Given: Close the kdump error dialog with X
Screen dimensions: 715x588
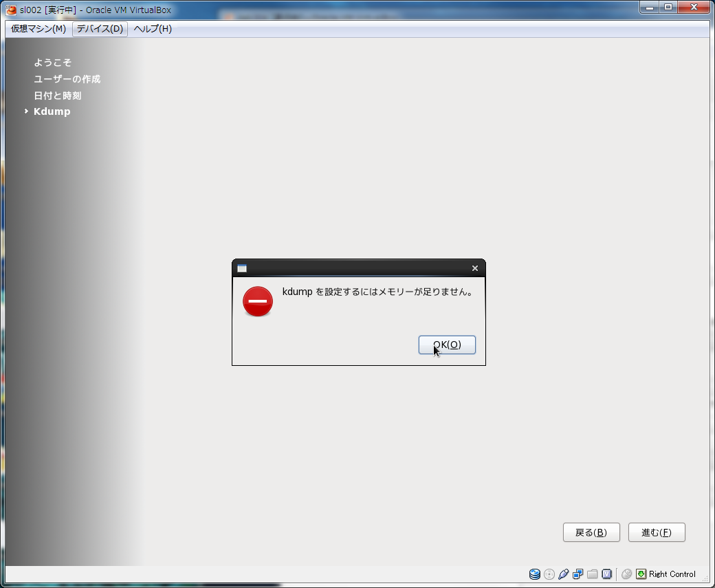Looking at the screenshot, I should tap(474, 268).
